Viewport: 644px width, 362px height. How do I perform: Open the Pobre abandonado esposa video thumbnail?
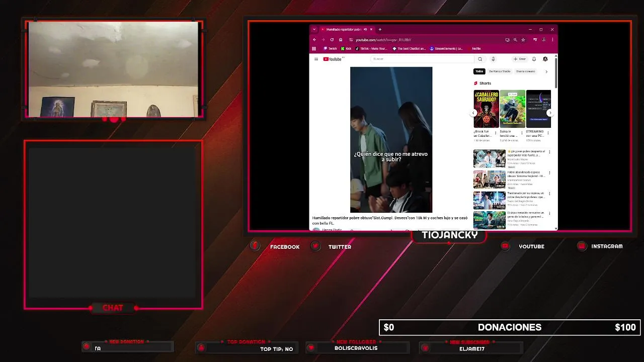point(489,179)
